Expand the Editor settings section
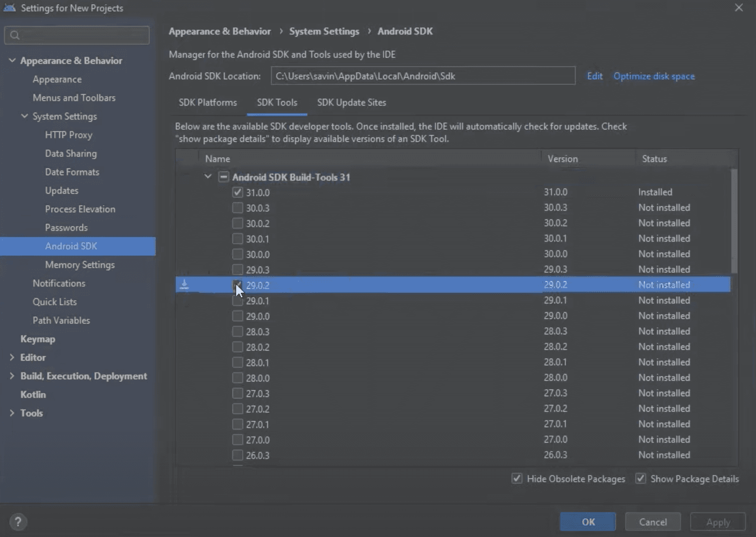 12,357
